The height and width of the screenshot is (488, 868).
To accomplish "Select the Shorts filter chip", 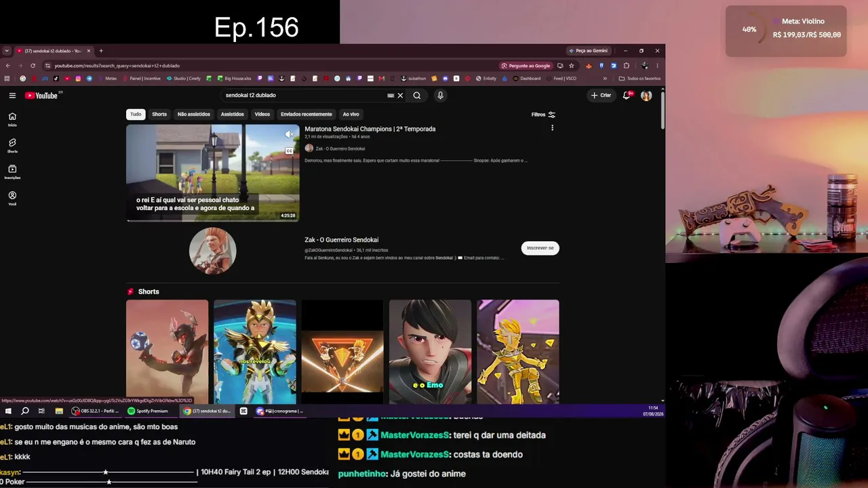I will [x=159, y=115].
